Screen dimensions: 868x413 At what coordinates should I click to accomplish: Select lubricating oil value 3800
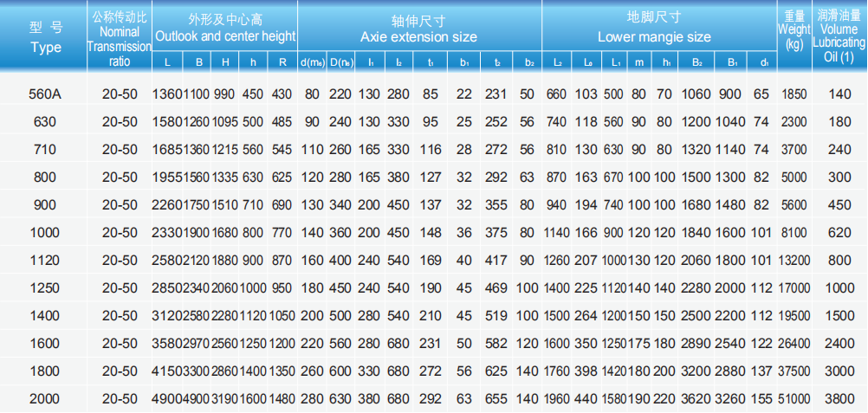click(839, 398)
